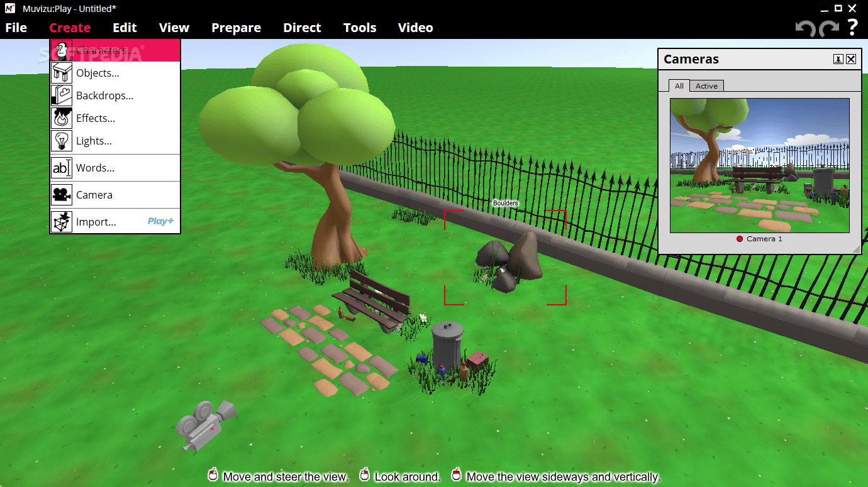Viewport: 868px width, 487px height.
Task: Choose Import... menu entry
Action: coord(115,222)
